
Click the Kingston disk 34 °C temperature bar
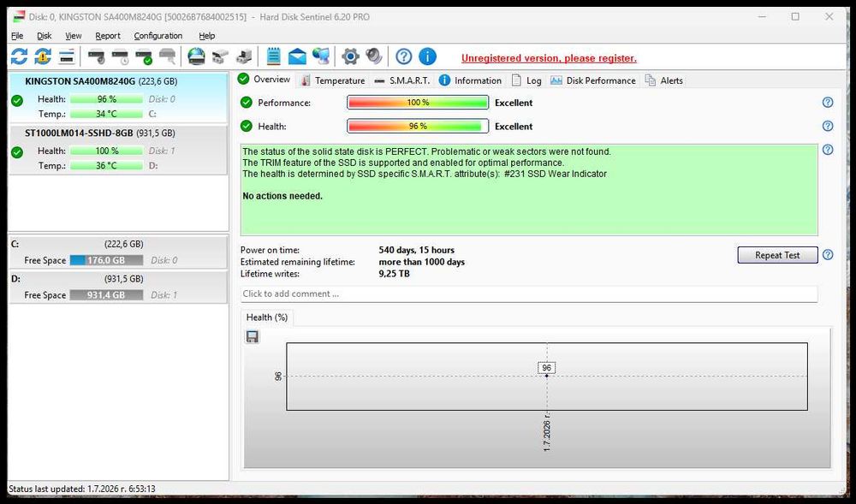click(x=106, y=114)
